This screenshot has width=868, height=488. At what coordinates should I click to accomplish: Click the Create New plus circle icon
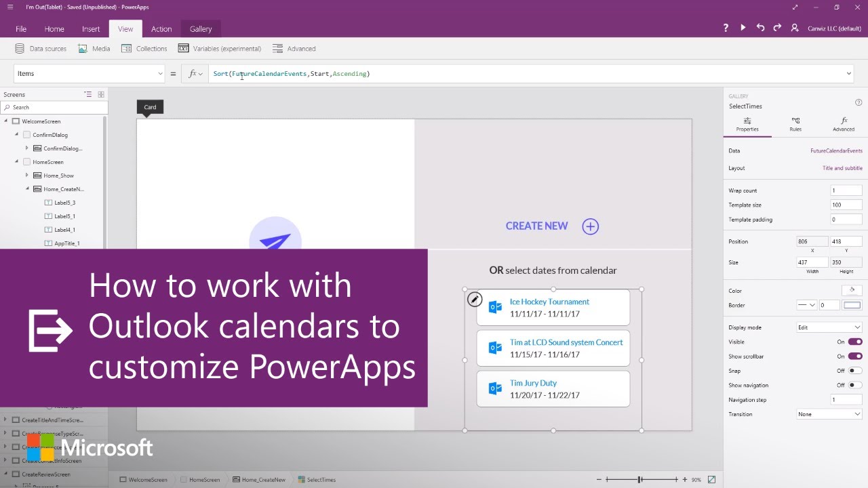(x=591, y=226)
